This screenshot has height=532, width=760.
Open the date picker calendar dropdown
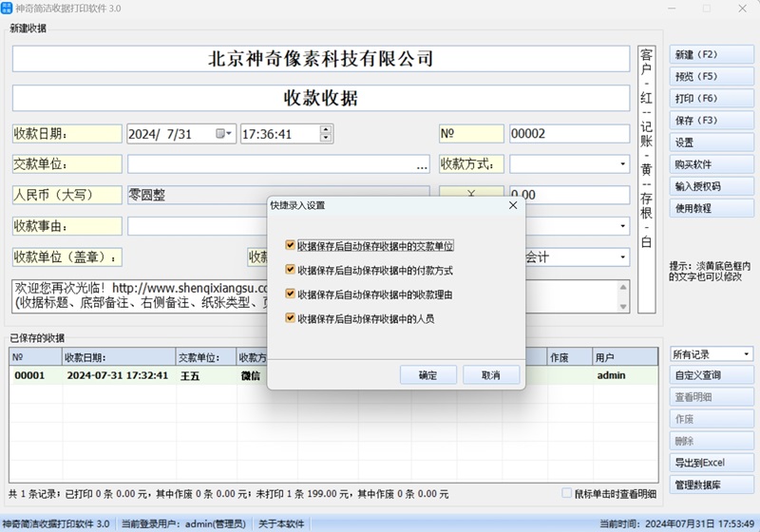click(224, 133)
